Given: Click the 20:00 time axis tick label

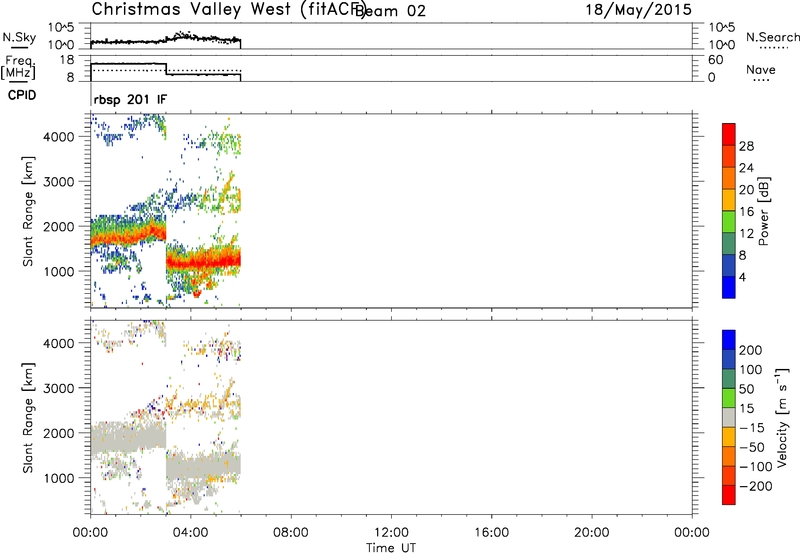Looking at the screenshot, I should (591, 533).
